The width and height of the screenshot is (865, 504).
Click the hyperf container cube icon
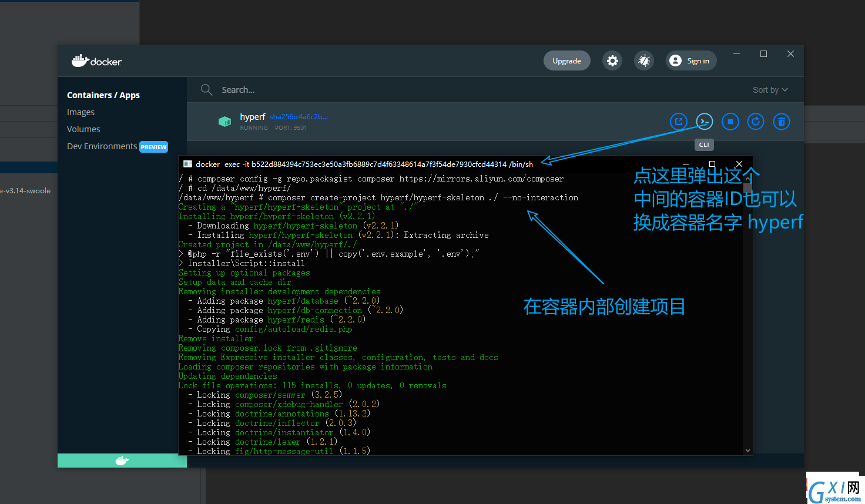(x=224, y=122)
